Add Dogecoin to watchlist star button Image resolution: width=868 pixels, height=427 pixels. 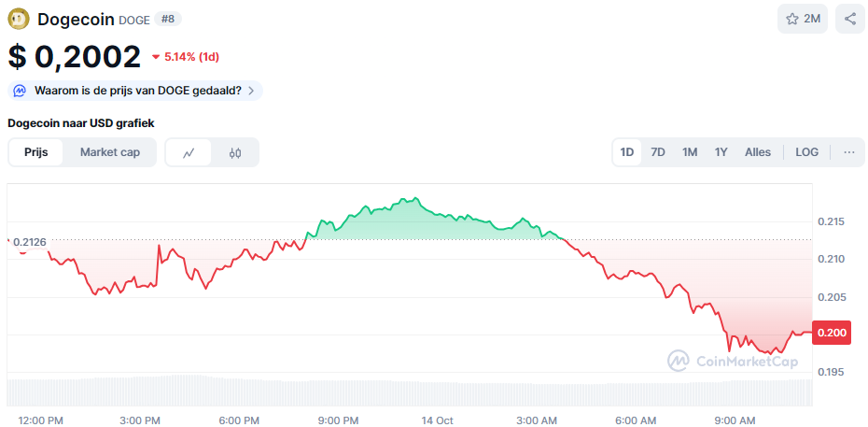pos(803,19)
